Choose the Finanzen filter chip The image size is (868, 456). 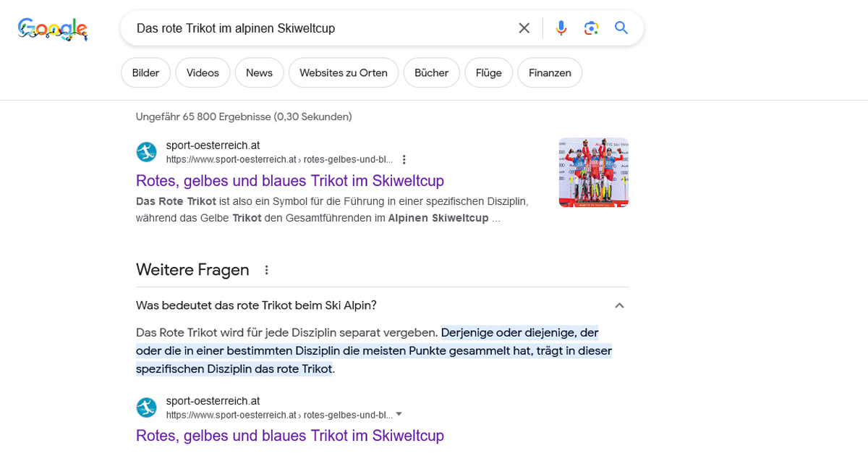550,73
